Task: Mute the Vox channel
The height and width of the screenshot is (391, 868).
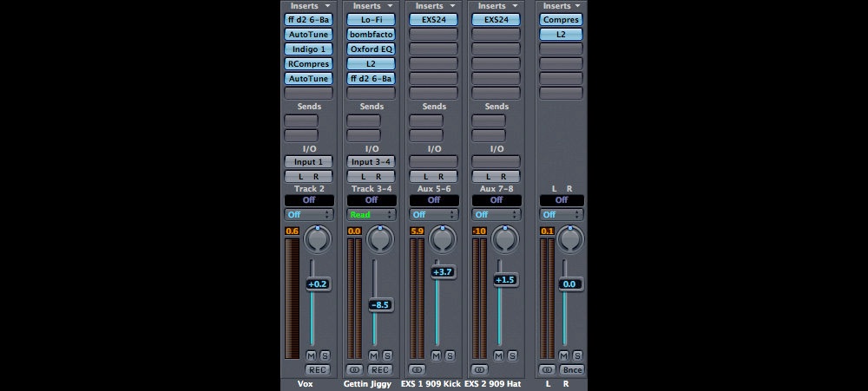Action: point(311,355)
